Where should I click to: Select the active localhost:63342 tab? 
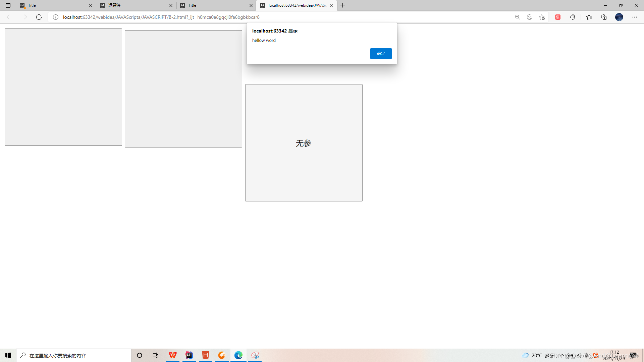296,5
